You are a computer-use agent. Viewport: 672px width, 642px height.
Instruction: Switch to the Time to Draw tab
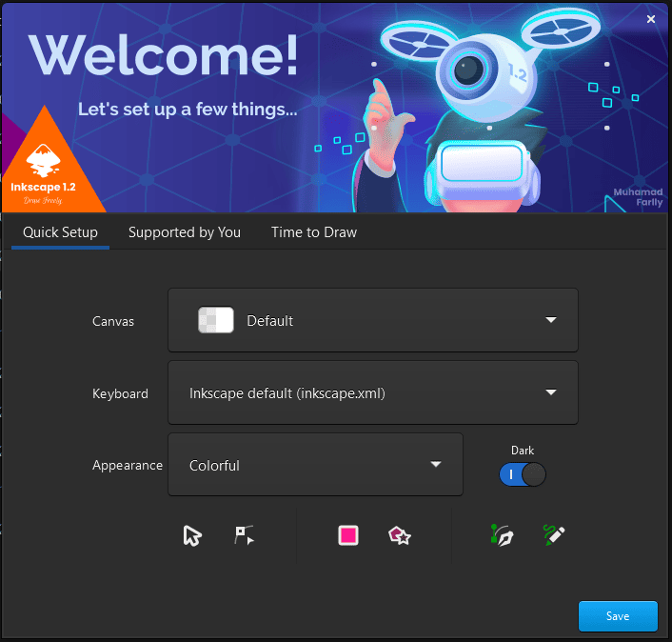[314, 232]
